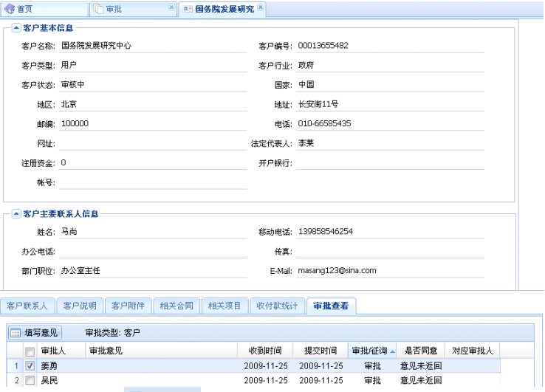Click the documents icon on 审批 tab
This screenshot has width=545, height=392.
(99, 9)
